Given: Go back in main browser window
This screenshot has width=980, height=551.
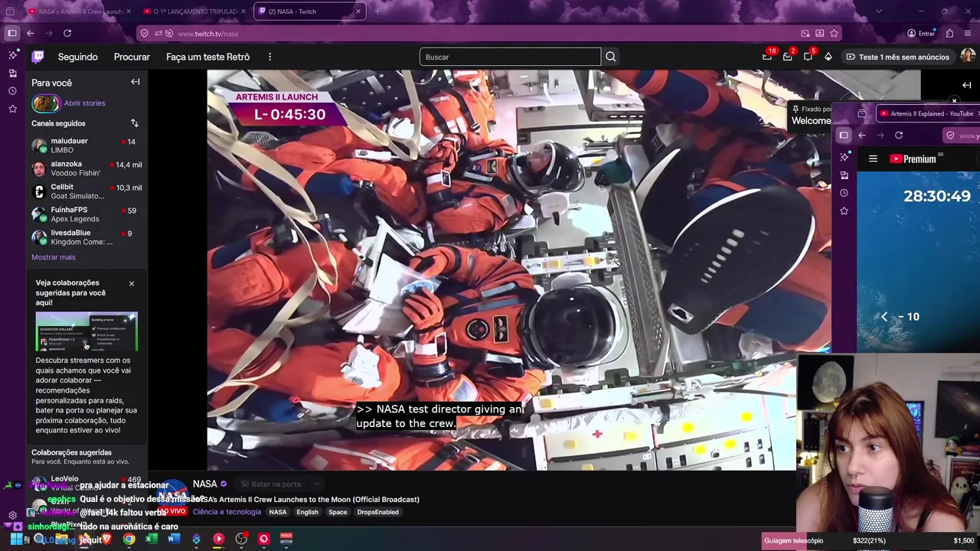Looking at the screenshot, I should click(x=30, y=33).
